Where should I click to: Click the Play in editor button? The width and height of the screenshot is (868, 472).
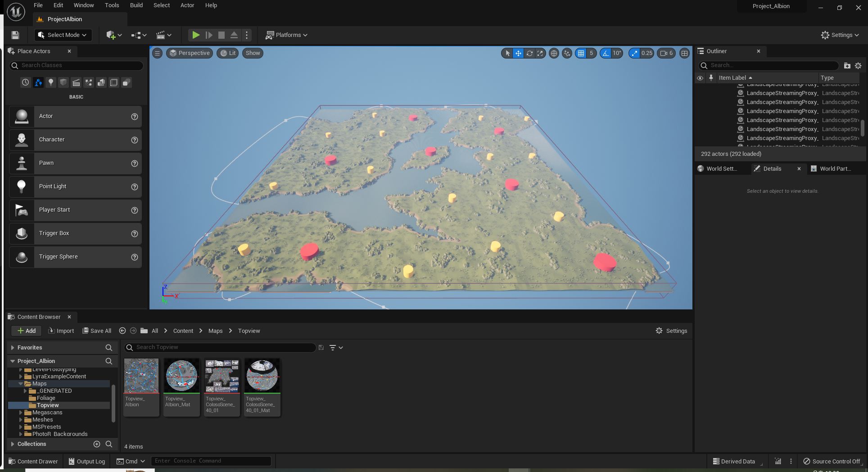coord(195,35)
